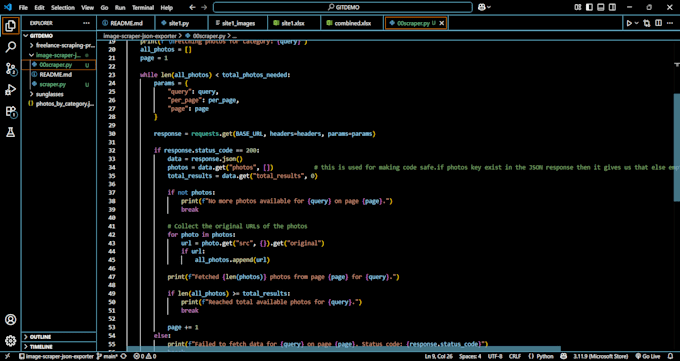Open the Manage gear settings
This screenshot has width=680, height=361.
[10, 341]
